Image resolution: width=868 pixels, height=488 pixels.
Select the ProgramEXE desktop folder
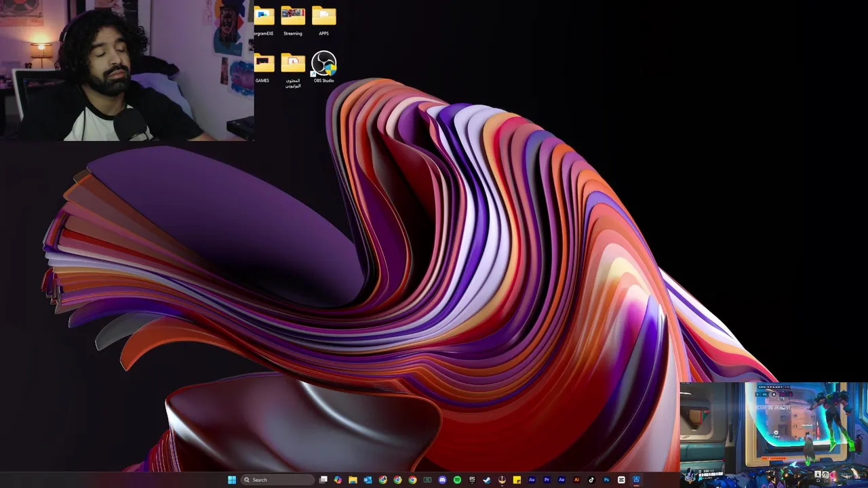pos(263,20)
